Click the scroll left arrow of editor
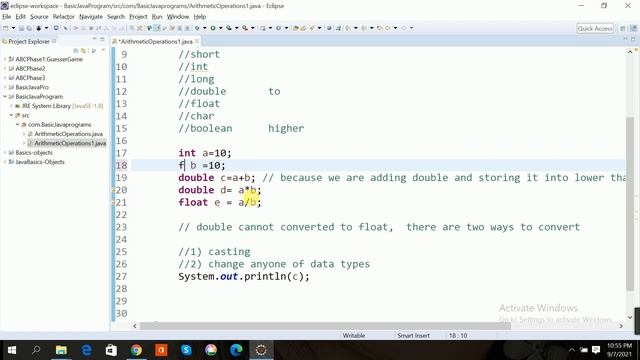The height and width of the screenshot is (360, 640). point(135,326)
